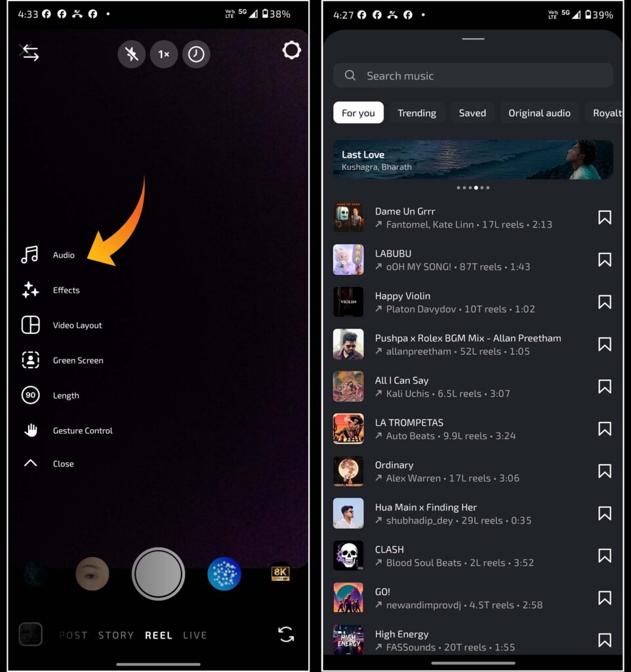The width and height of the screenshot is (631, 672).
Task: Flip the camera with rotate icon
Action: pos(286,635)
